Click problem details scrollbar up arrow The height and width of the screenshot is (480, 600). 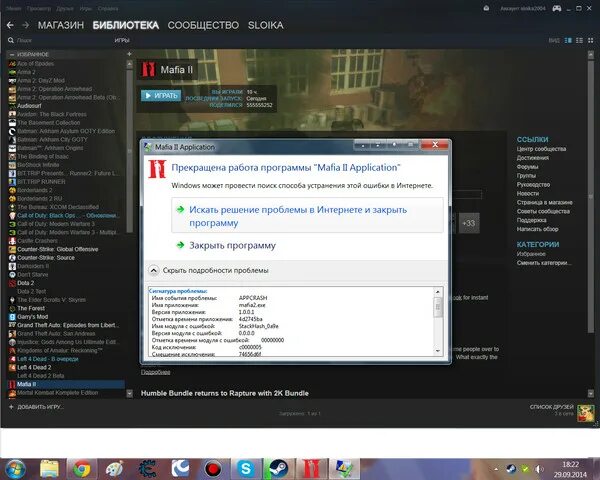(438, 292)
